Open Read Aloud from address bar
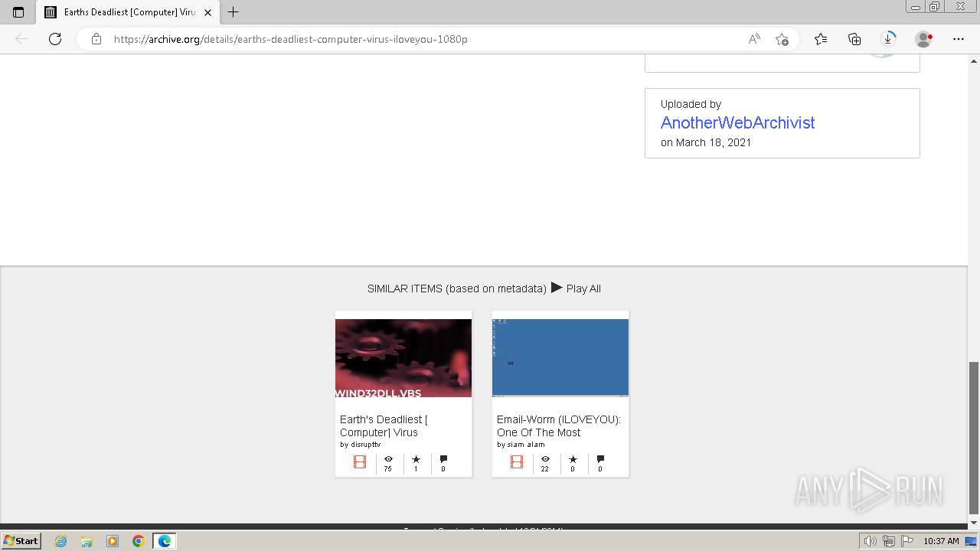This screenshot has width=980, height=551. coord(754,39)
